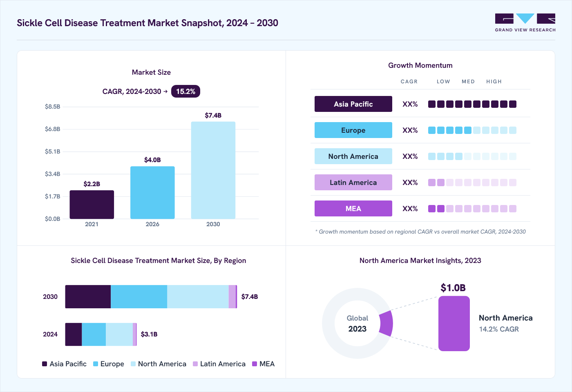The height and width of the screenshot is (392, 572).
Task: Click the $2.2B label above the 2021 bar
Action: pyautogui.click(x=92, y=184)
